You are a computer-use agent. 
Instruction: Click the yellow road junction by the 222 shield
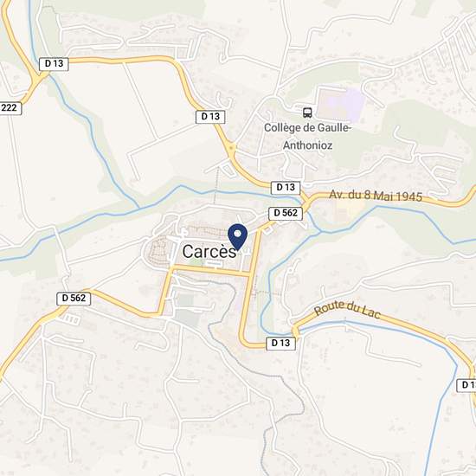(37, 80)
